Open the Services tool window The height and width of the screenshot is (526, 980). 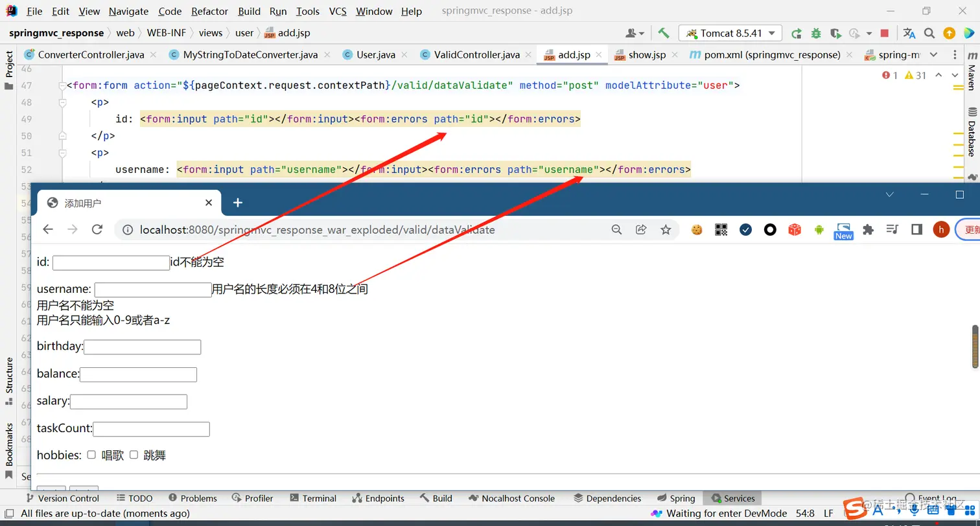pos(733,498)
